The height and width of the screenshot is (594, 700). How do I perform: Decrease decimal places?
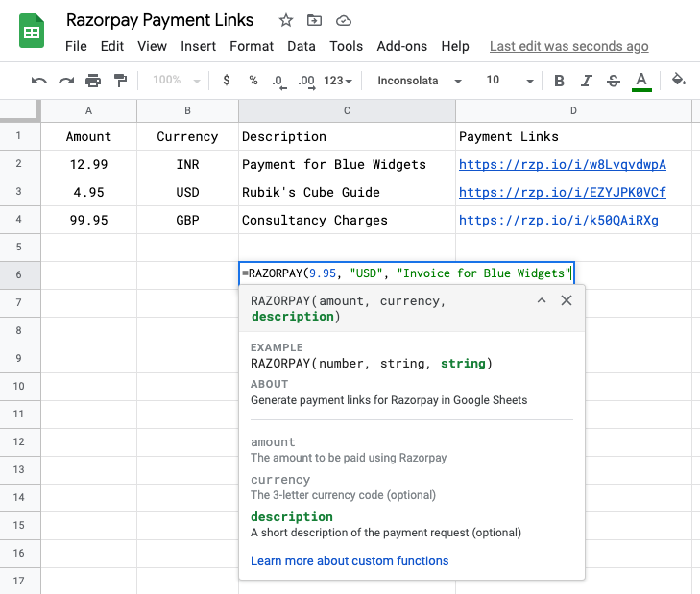point(279,82)
